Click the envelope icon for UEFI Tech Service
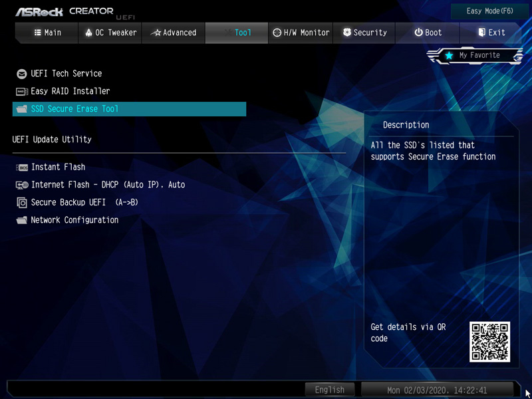Screen dimensions: 532x399 (22, 74)
